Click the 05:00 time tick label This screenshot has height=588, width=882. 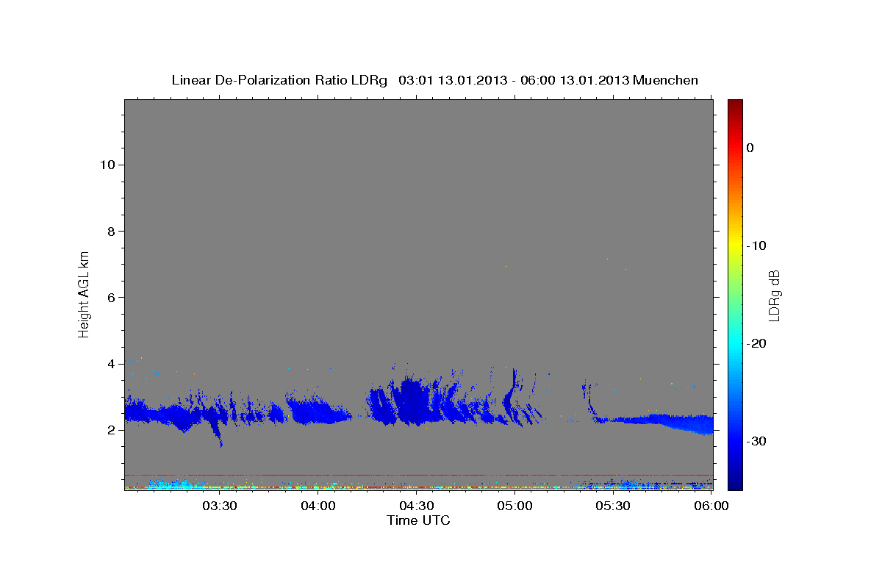click(x=515, y=506)
